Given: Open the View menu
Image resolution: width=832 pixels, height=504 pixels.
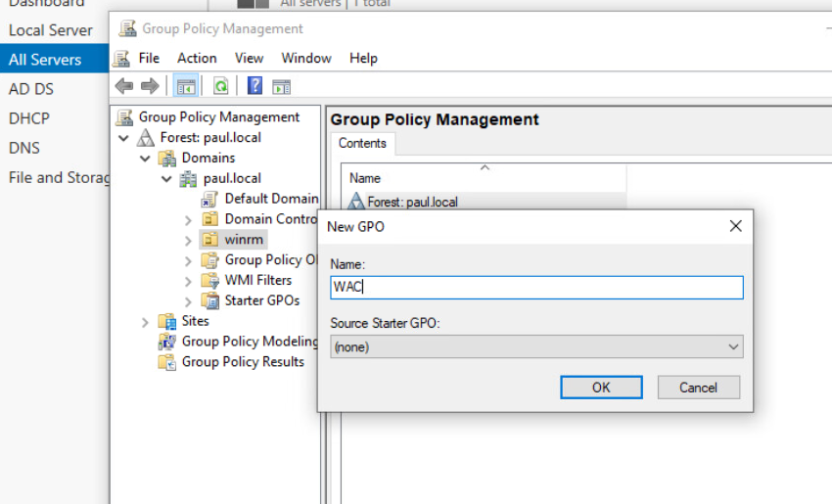Looking at the screenshot, I should [249, 58].
